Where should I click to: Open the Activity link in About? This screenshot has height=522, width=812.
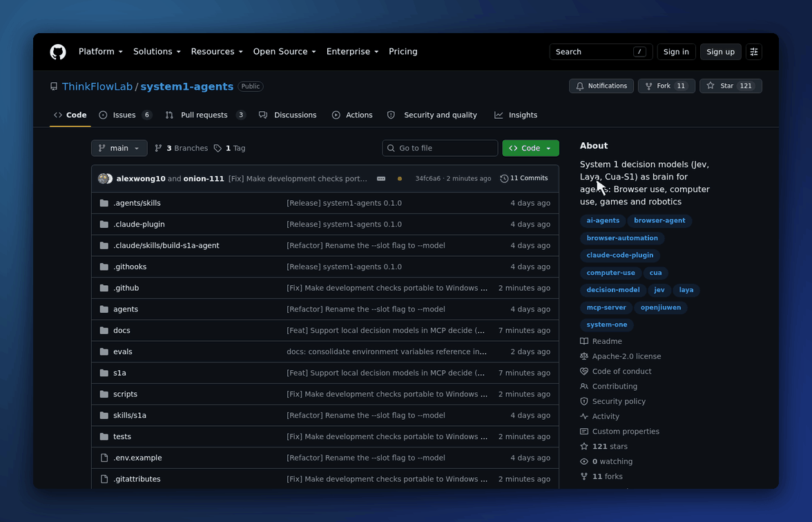(x=599, y=416)
